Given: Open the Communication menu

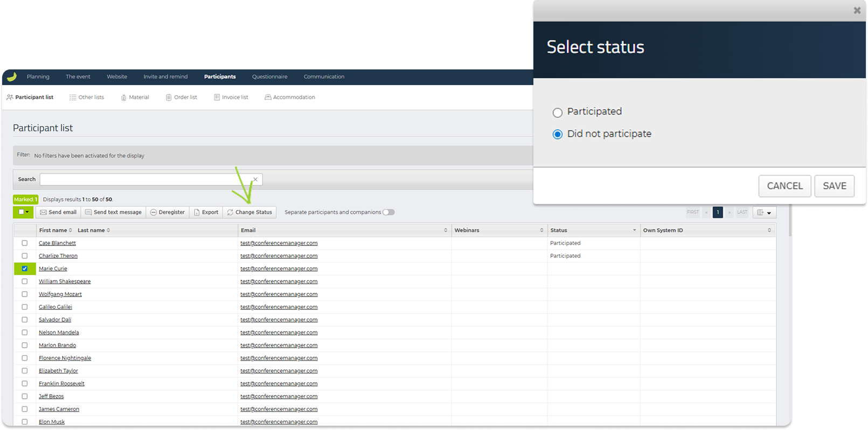Looking at the screenshot, I should click(324, 77).
